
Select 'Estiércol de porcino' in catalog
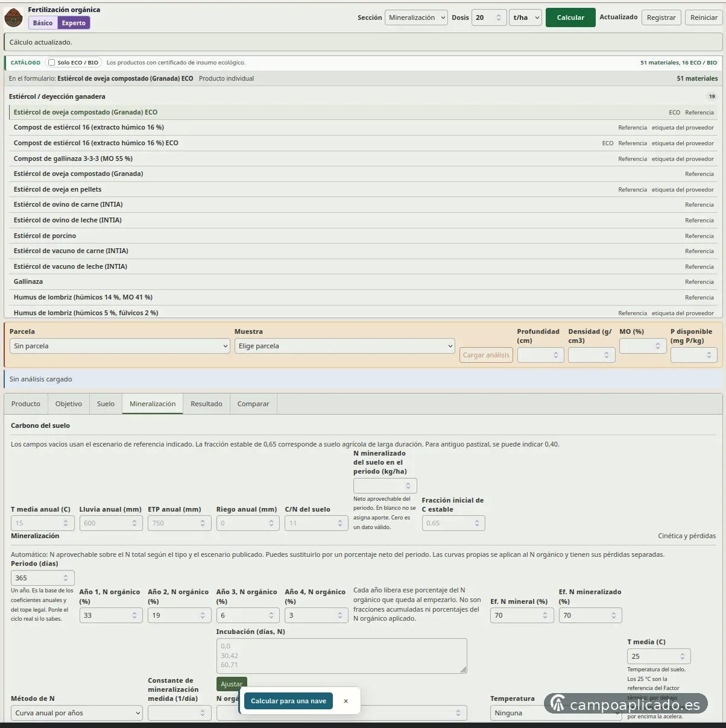[x=364, y=236]
